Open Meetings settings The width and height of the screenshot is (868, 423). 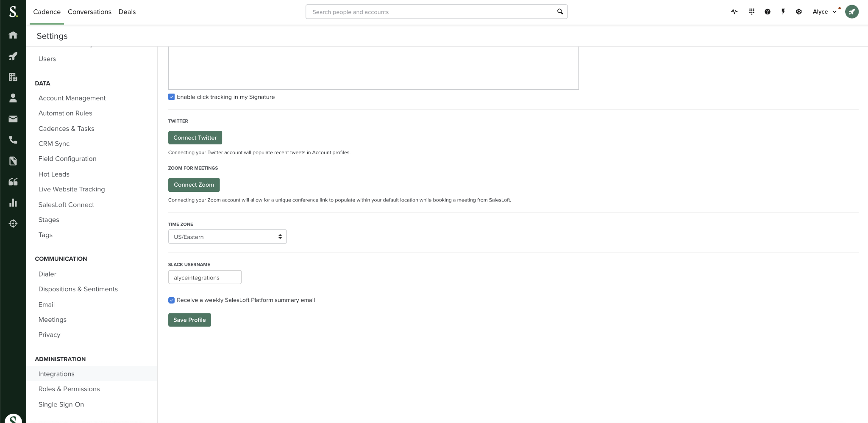click(x=53, y=320)
